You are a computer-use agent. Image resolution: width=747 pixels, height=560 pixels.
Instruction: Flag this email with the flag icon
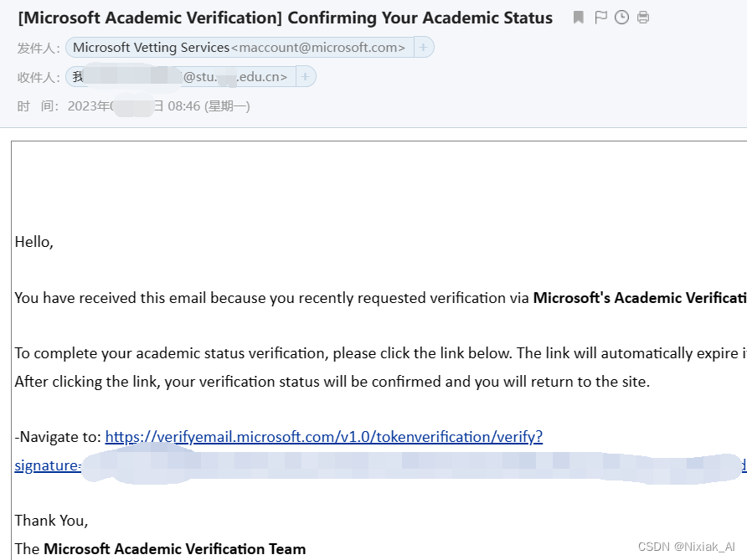[600, 18]
